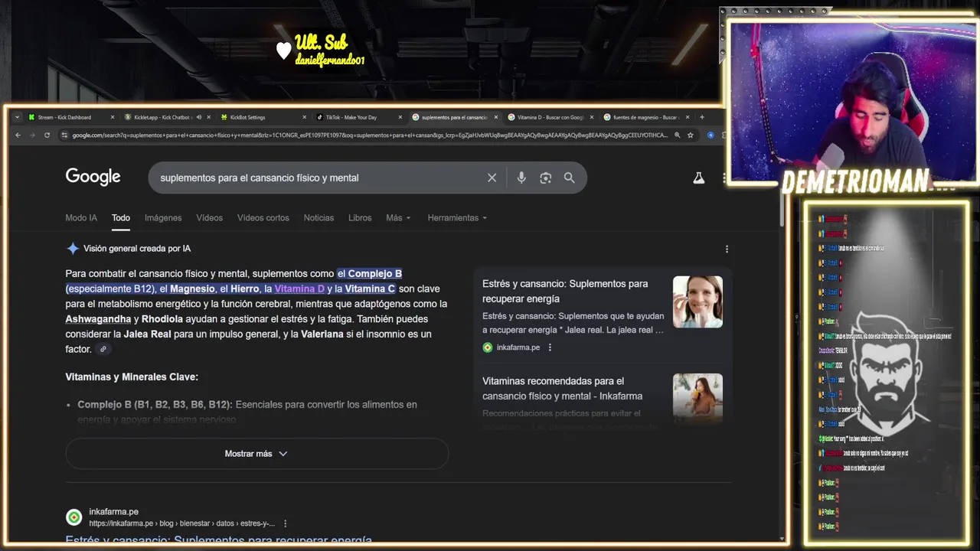Screen dimensions: 980x551
Task: Submit search with magnifying glass icon
Action: [x=570, y=178]
